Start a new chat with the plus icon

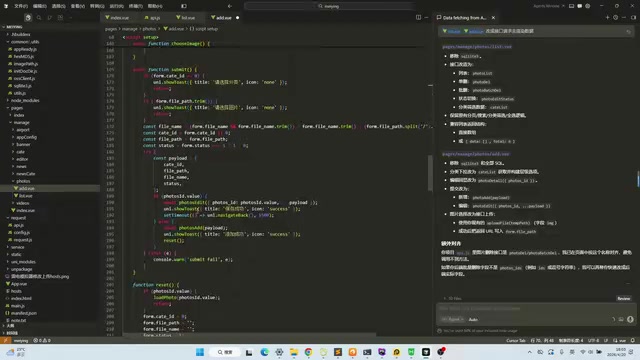tap(607, 18)
